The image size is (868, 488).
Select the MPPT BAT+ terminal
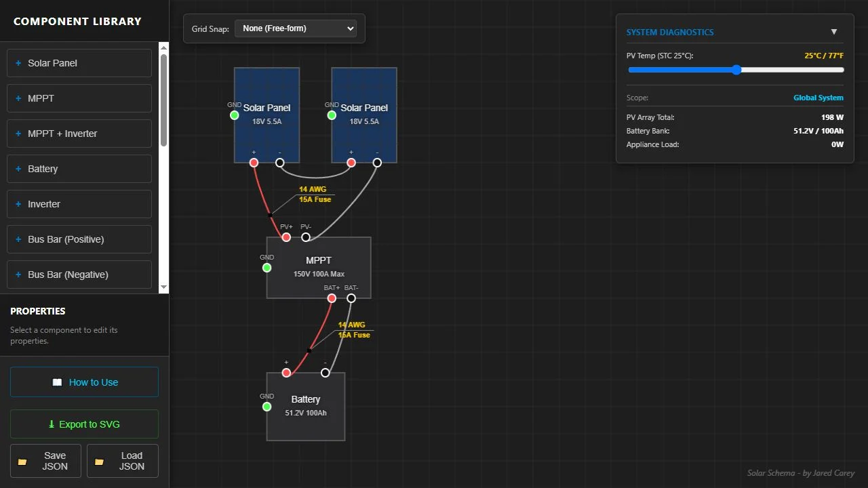[x=332, y=298]
